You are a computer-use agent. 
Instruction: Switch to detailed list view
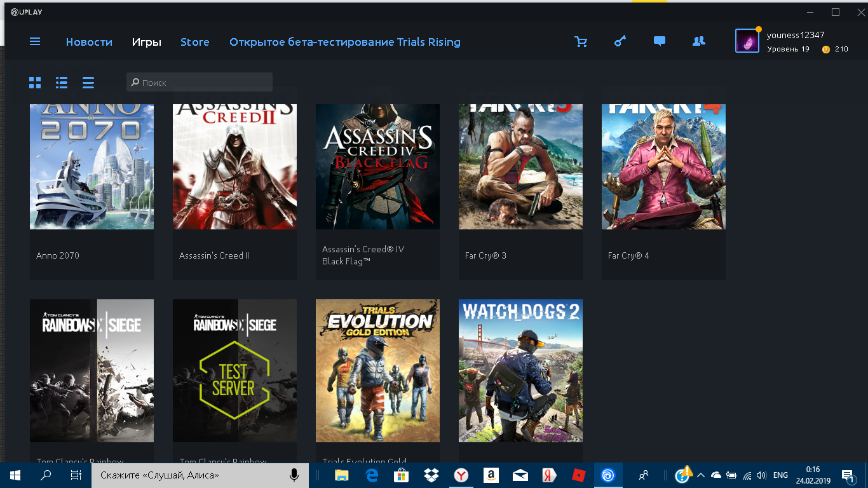coord(62,83)
